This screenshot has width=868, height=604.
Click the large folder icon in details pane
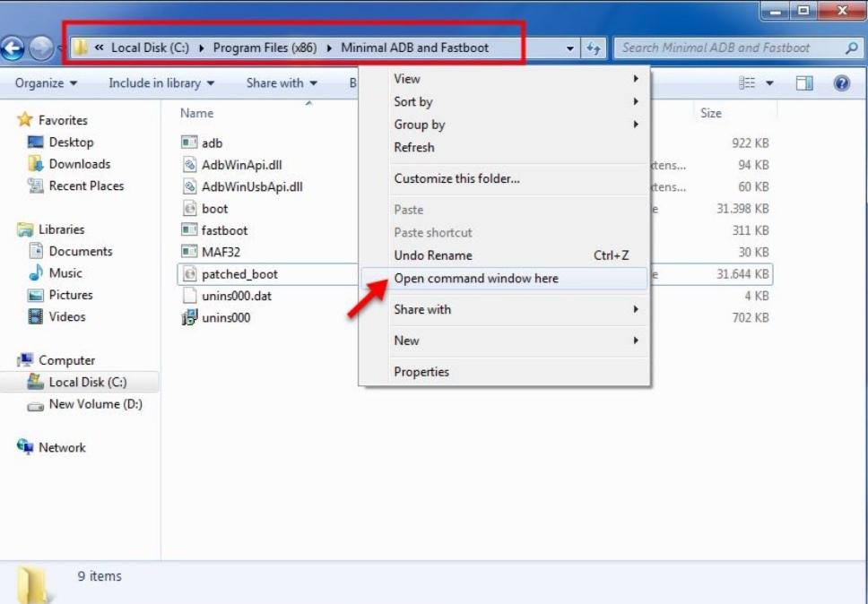[33, 585]
